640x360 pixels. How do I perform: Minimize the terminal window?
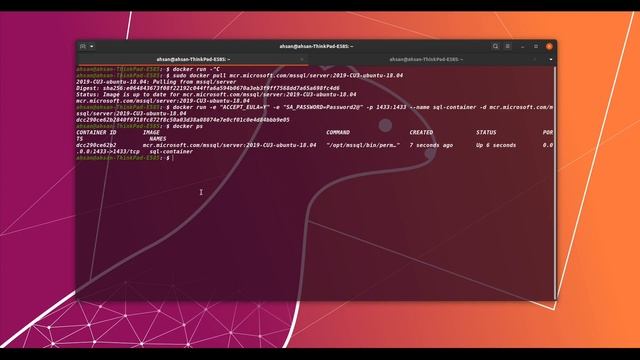pos(523,47)
